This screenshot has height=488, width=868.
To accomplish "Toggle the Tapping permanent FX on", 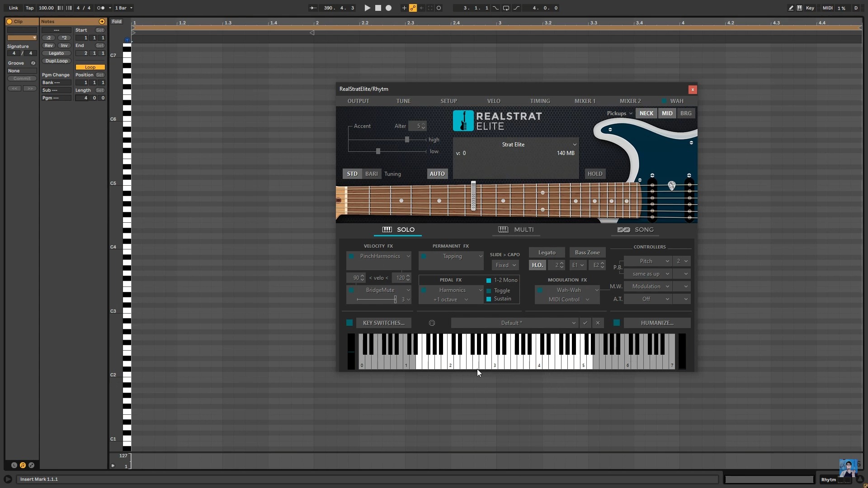I will [x=424, y=256].
